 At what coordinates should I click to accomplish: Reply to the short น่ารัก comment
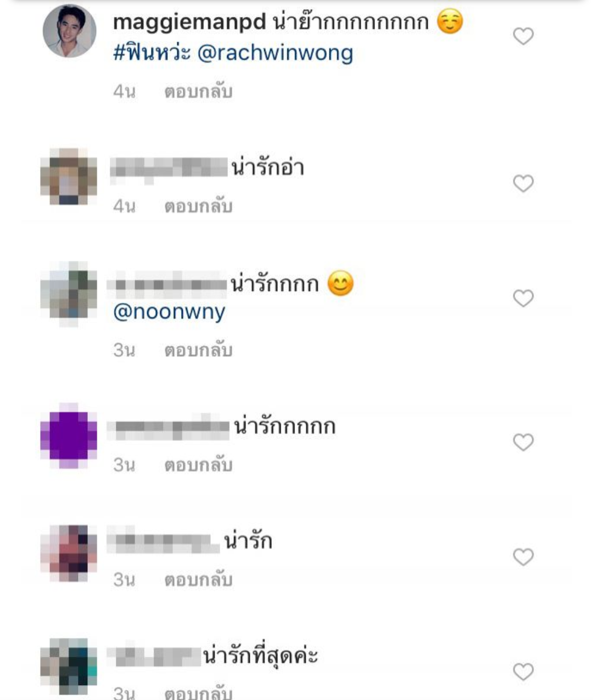click(198, 580)
